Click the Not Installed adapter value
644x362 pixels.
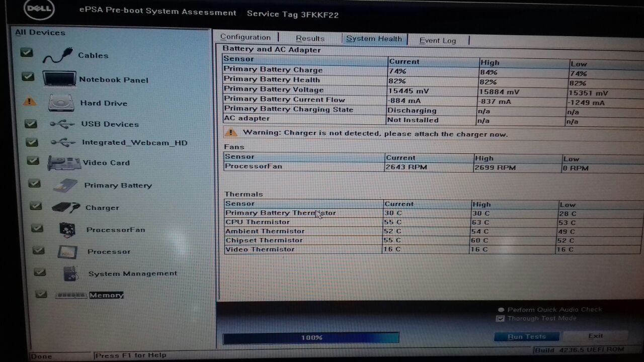tap(413, 120)
